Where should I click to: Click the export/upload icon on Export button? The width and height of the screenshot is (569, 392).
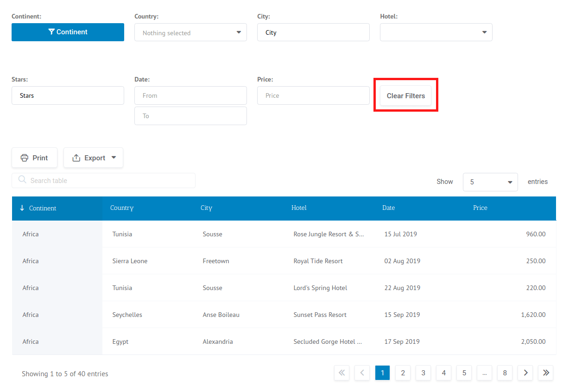(77, 158)
